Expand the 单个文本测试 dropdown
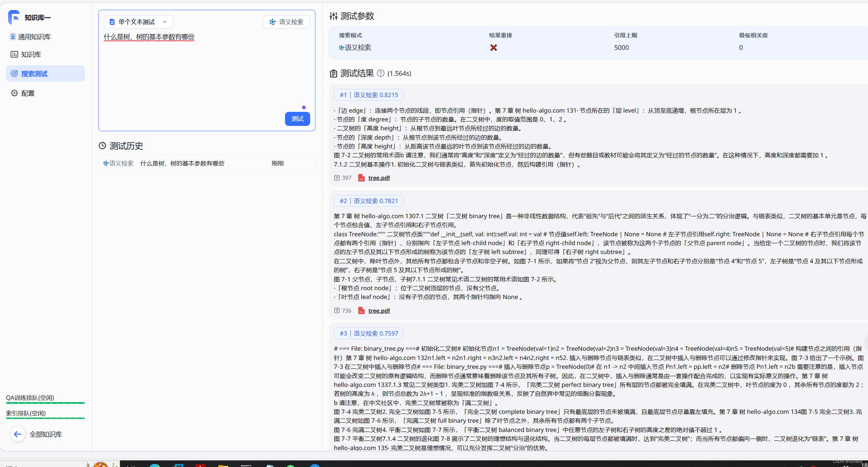 [138, 22]
